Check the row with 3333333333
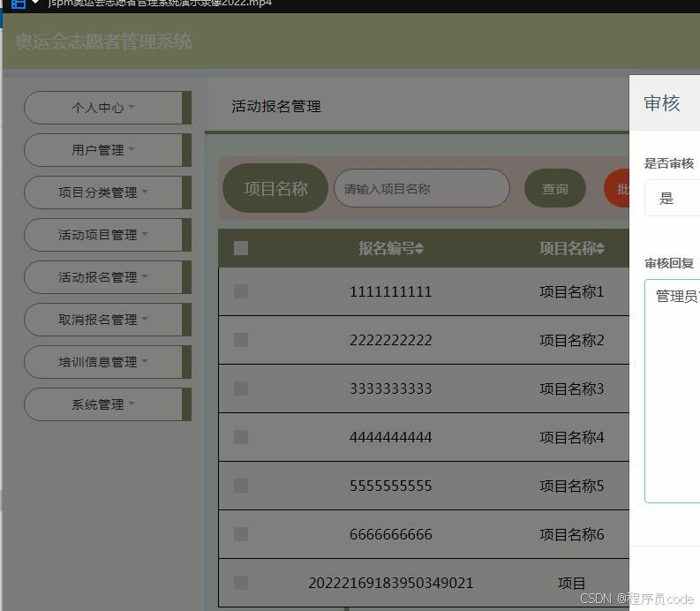This screenshot has height=611, width=700. (x=241, y=388)
